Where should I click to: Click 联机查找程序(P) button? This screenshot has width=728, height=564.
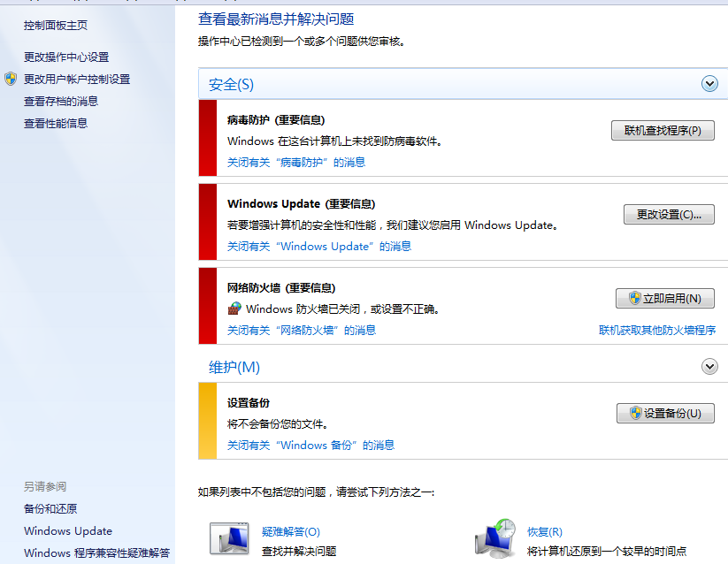[x=663, y=130]
